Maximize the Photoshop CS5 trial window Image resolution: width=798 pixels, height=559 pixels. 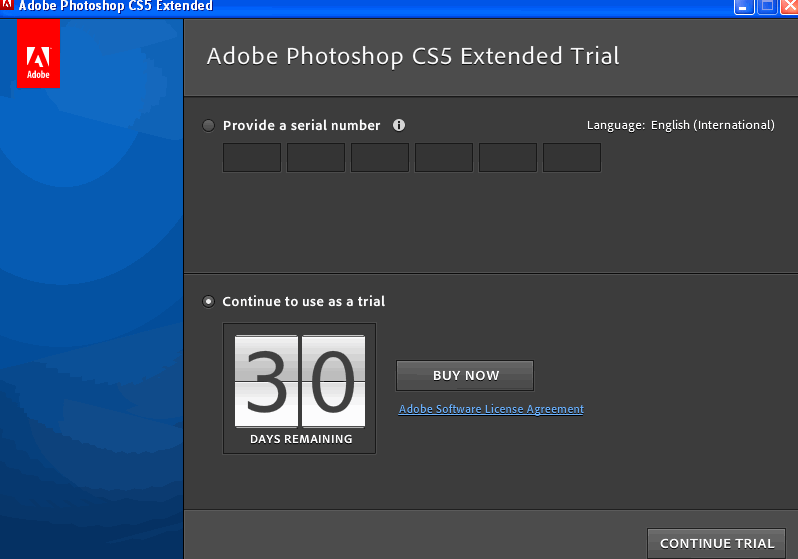[x=767, y=6]
